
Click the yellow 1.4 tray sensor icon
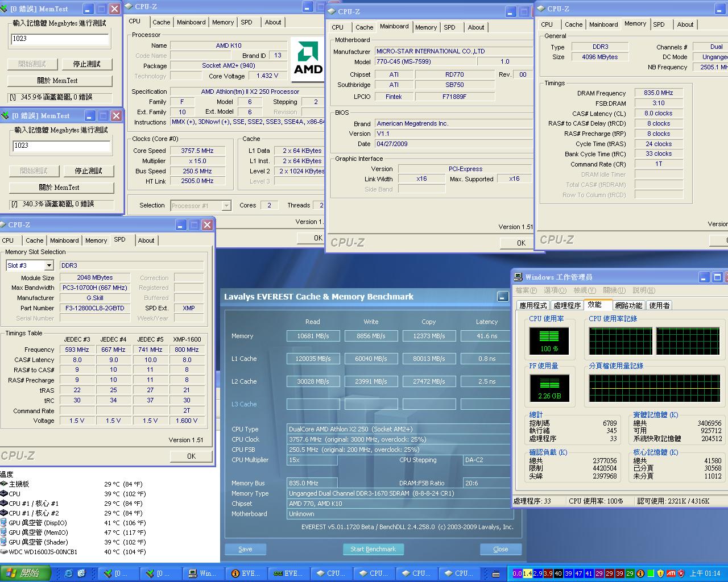click(527, 573)
